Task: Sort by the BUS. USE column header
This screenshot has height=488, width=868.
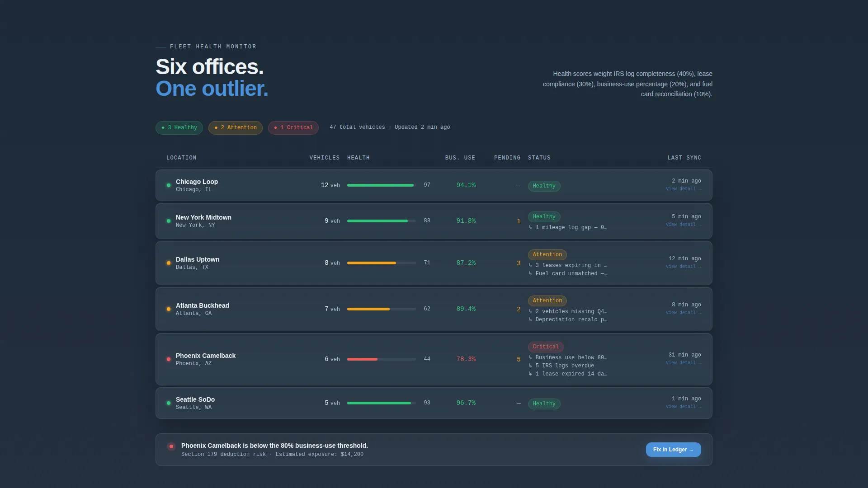Action: point(460,158)
